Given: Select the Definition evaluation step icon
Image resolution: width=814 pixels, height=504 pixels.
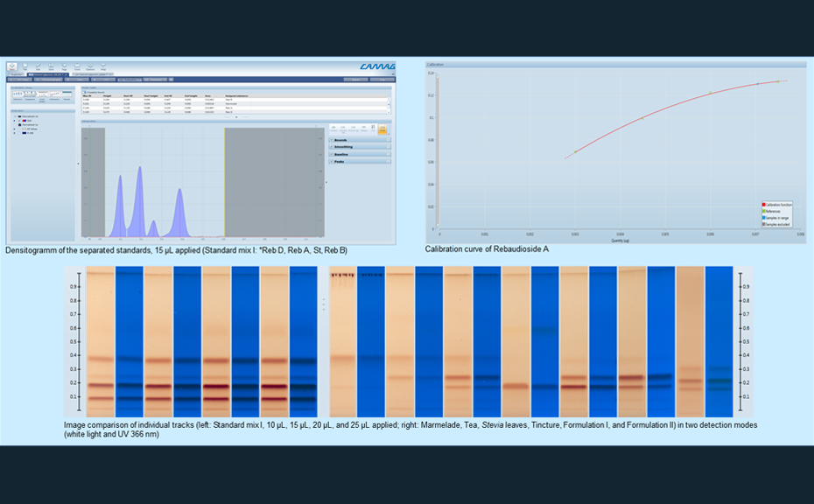Looking at the screenshot, I should coord(18,94).
